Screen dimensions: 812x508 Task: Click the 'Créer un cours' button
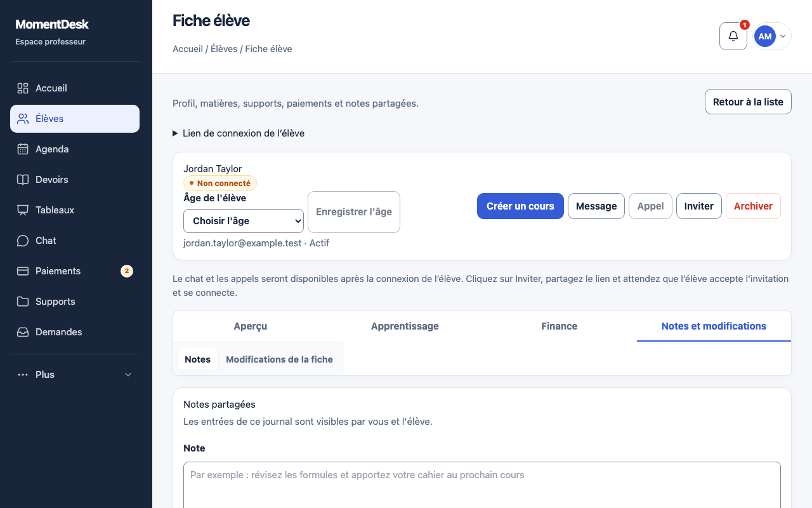pyautogui.click(x=520, y=206)
